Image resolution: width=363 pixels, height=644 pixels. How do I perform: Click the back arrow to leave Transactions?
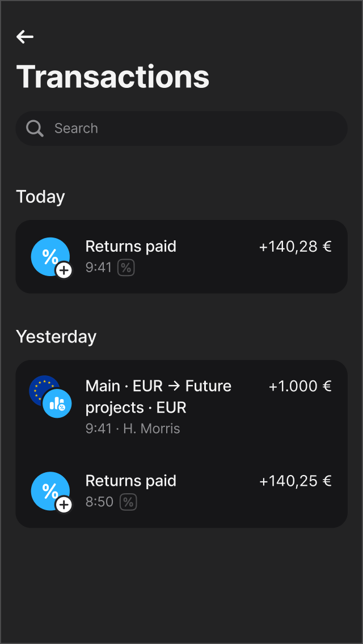(25, 36)
